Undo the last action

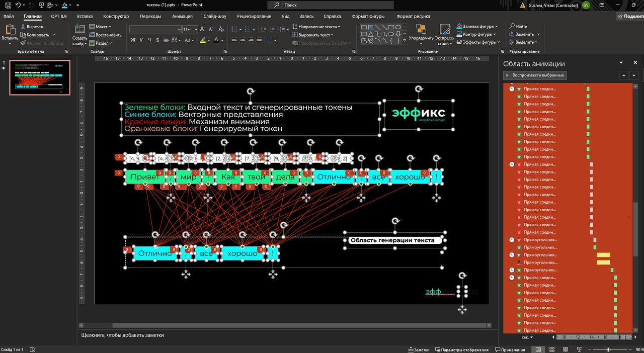[19, 5]
